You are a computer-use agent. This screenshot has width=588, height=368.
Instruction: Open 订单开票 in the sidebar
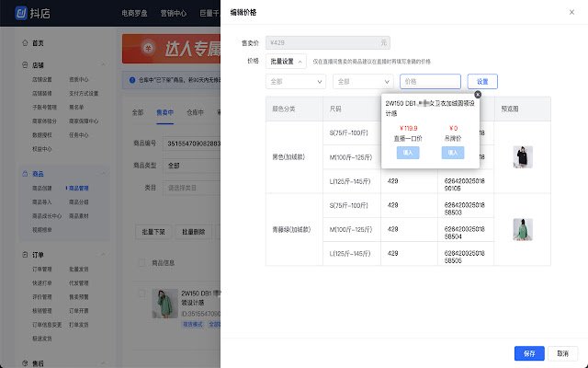(x=78, y=311)
